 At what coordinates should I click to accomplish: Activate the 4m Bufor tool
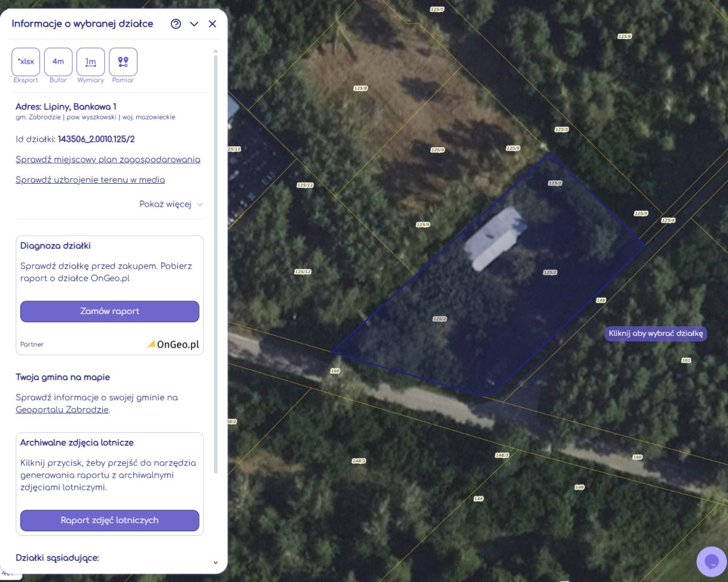pos(58,62)
